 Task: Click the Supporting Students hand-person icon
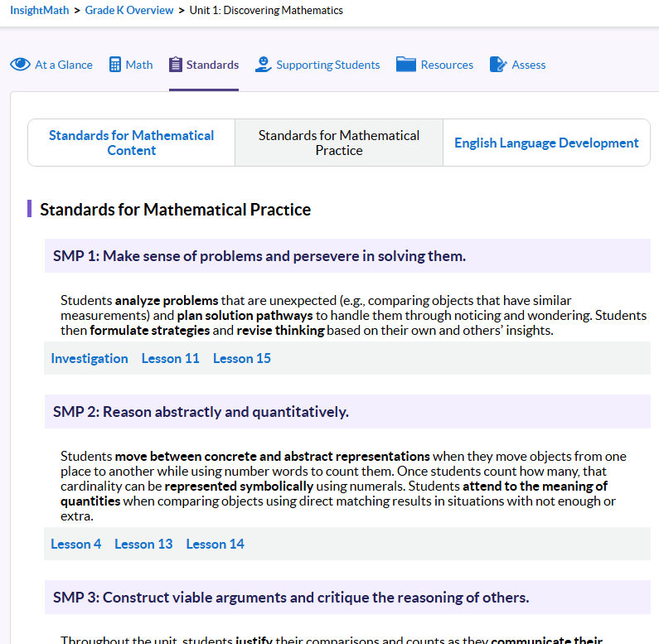(263, 65)
